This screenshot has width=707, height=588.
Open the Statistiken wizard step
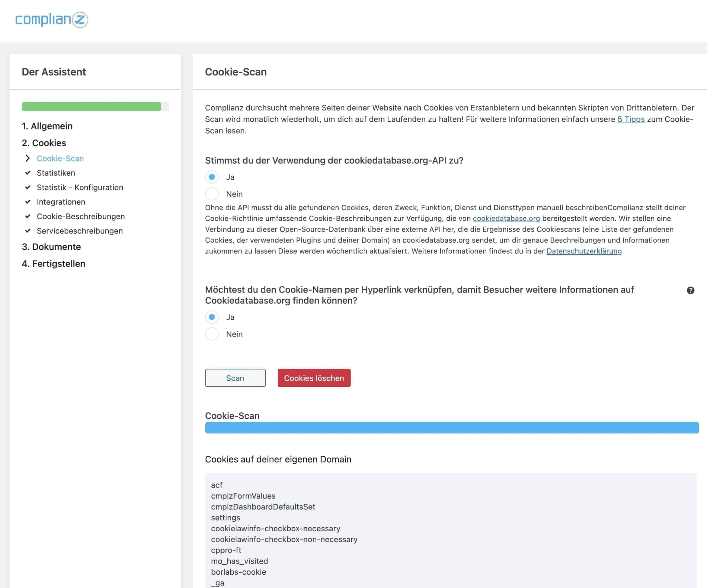point(56,173)
